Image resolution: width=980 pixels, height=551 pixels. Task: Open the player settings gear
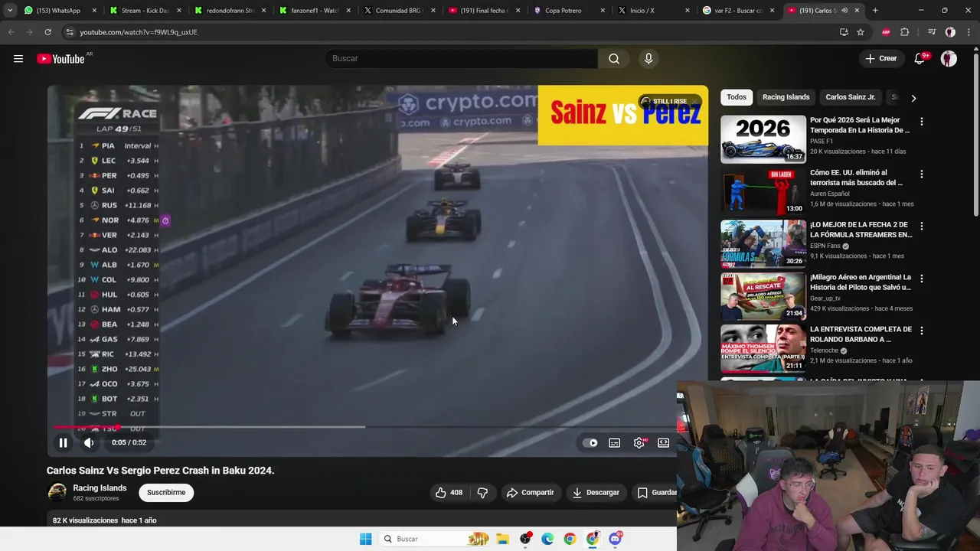pos(639,442)
